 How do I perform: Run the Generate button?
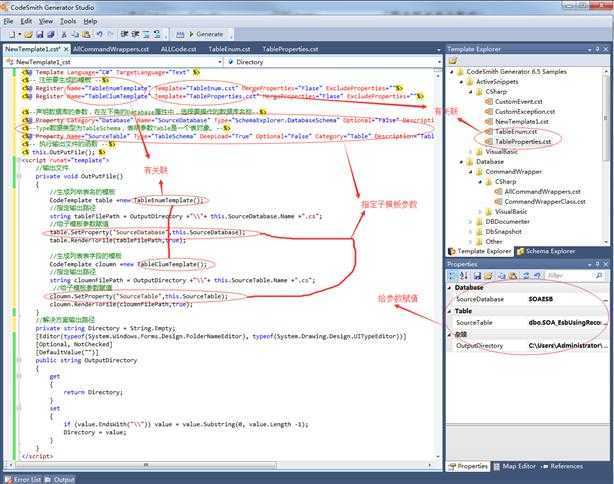click(x=206, y=34)
